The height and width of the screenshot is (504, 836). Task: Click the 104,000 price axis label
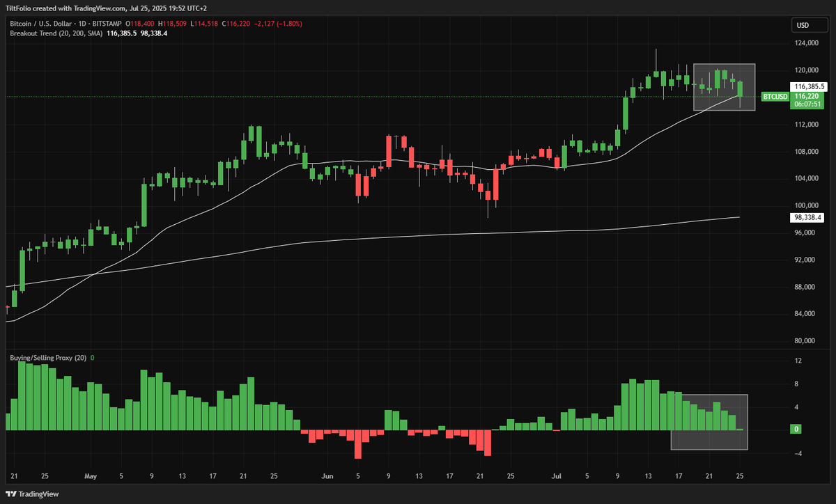point(806,179)
